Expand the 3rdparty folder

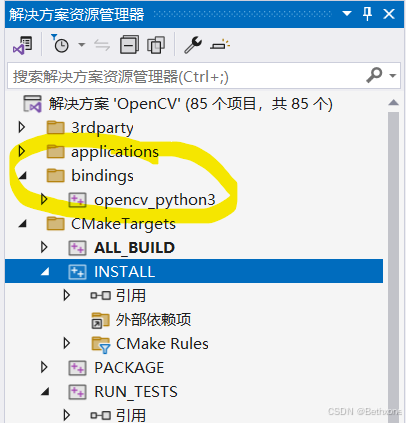coord(22,127)
